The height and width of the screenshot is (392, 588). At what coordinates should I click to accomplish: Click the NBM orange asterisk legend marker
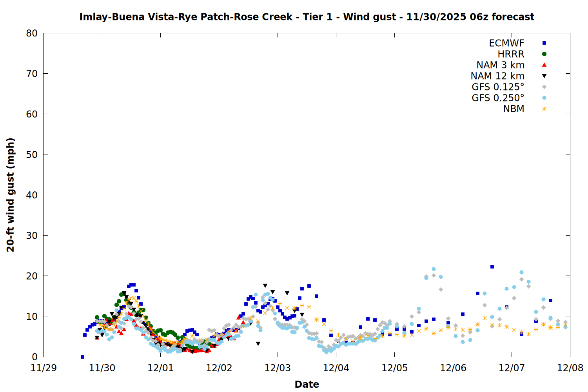click(544, 109)
